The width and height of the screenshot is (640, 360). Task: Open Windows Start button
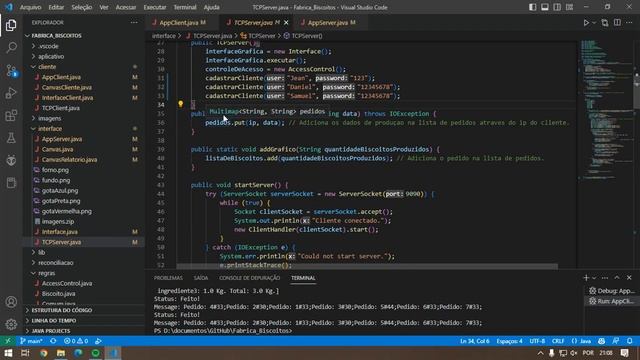tap(8, 353)
